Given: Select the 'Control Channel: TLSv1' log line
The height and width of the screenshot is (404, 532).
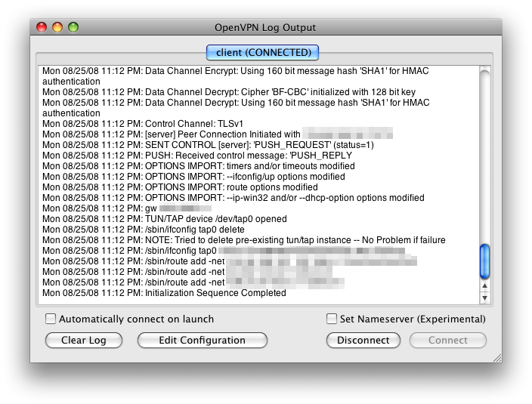Looking at the screenshot, I should (143, 124).
